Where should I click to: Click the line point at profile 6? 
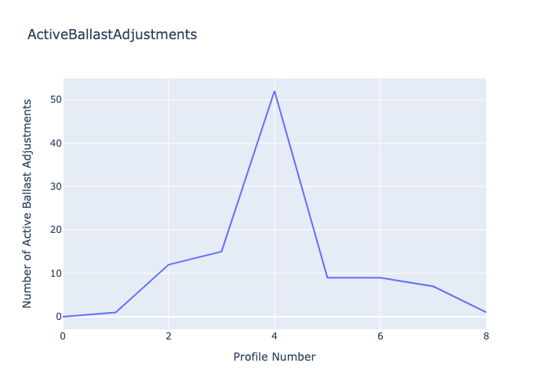(380, 278)
